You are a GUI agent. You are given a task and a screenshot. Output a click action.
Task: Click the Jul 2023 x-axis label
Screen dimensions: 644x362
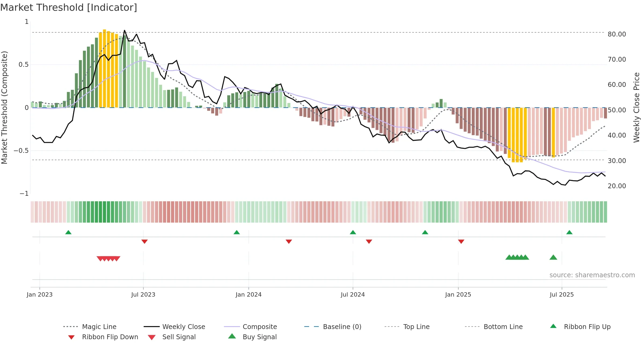tap(143, 294)
